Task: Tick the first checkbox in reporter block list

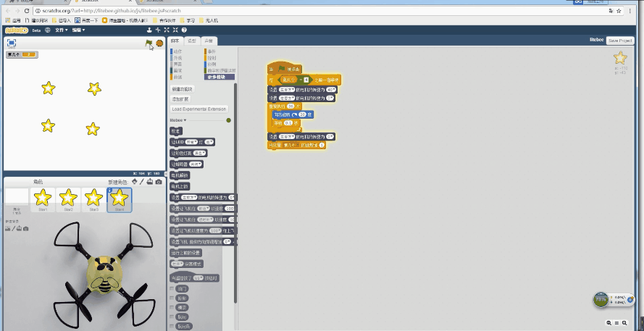Action: coord(172,288)
